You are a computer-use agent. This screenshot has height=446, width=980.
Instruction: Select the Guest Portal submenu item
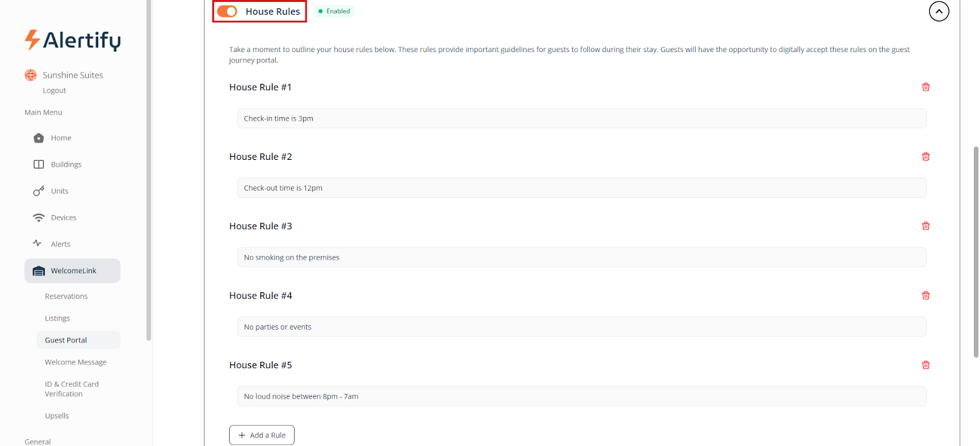point(66,340)
